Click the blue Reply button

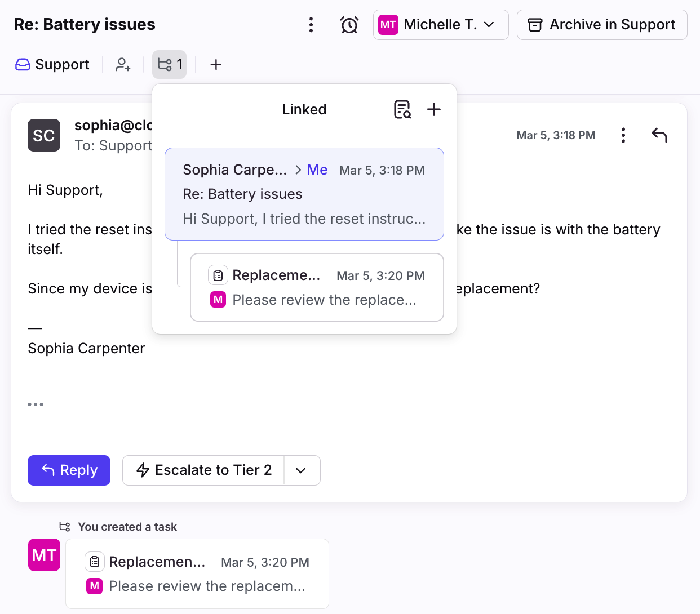[69, 470]
